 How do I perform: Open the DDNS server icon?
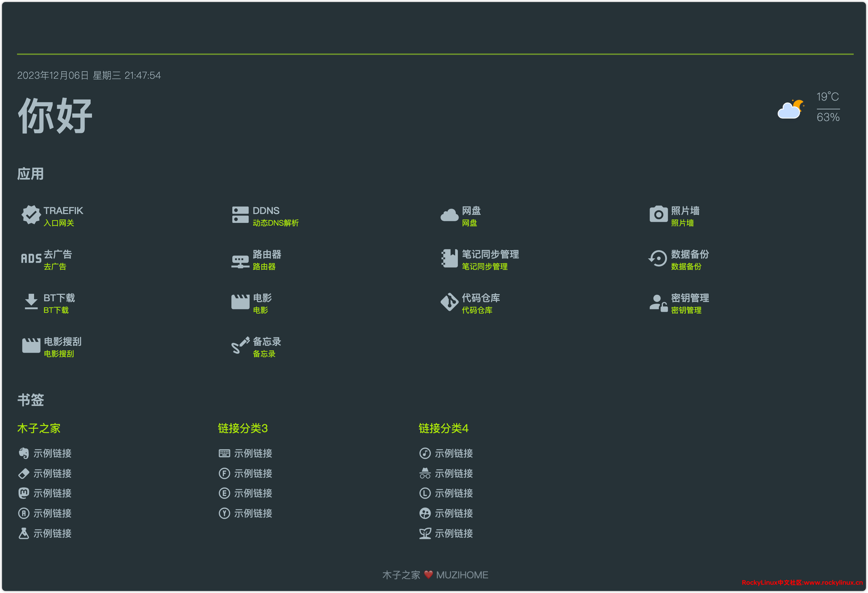(x=240, y=215)
